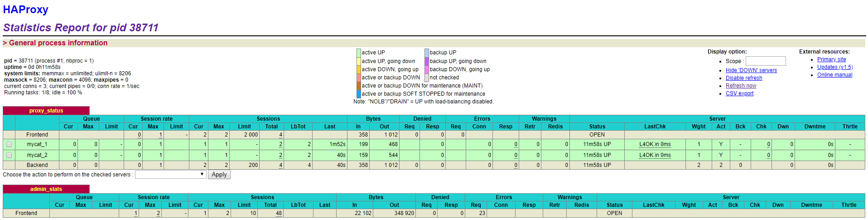This screenshot has height=220, width=868.
Task: Click L4OK in 0ms for mycat_1
Action: (x=655, y=144)
